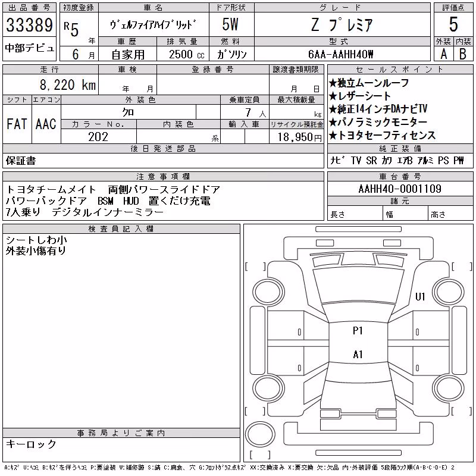Click lot number 33389

point(29,25)
